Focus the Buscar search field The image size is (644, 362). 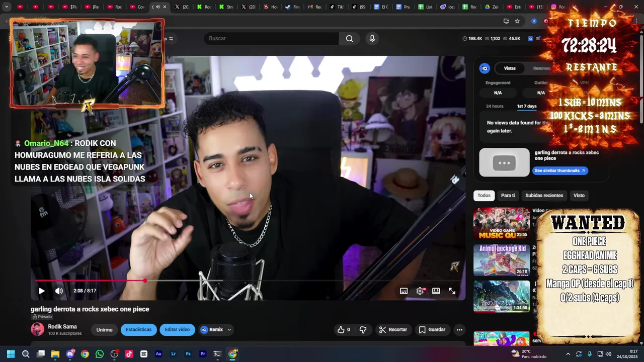272,39
